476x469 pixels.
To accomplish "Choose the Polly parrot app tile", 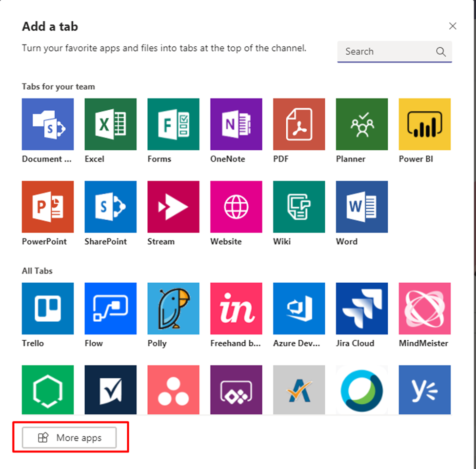I will click(173, 309).
